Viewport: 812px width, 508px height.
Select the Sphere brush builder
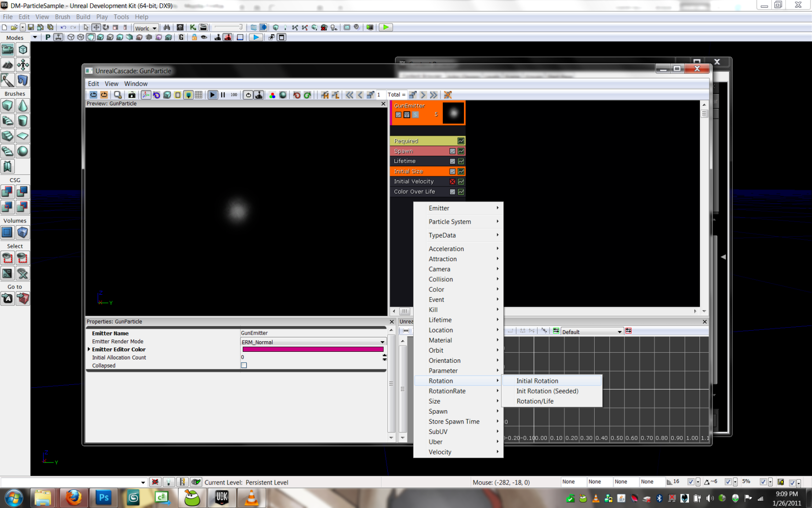click(23, 151)
